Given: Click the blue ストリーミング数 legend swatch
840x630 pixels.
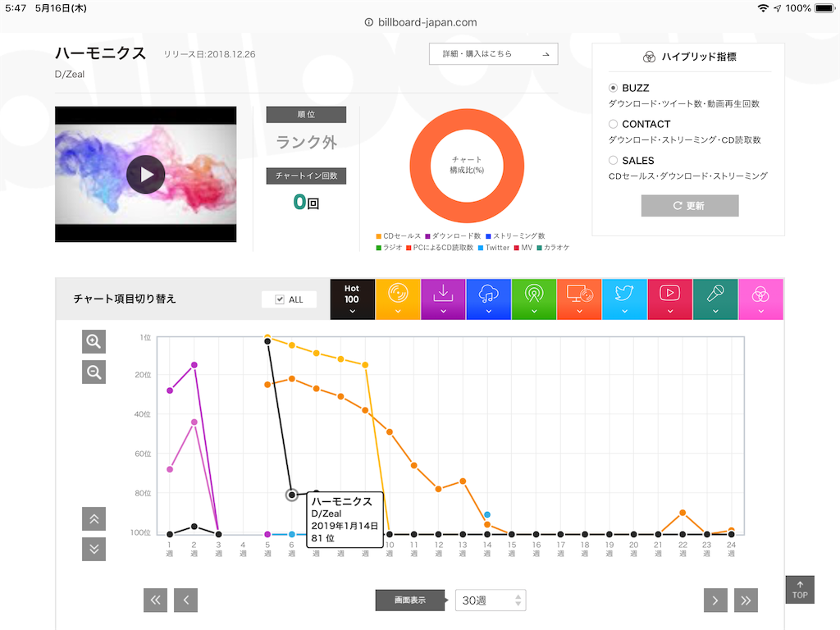Looking at the screenshot, I should 489,236.
